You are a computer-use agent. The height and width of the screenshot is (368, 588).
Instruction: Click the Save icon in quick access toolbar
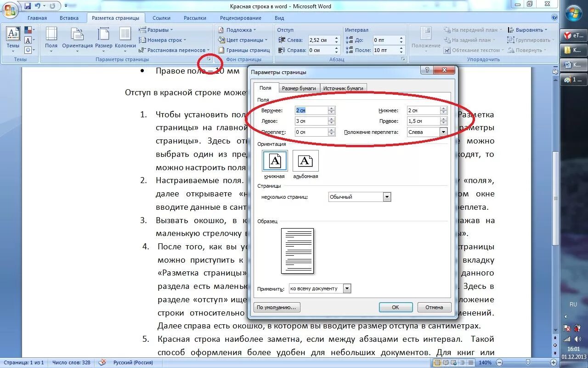coord(28,6)
